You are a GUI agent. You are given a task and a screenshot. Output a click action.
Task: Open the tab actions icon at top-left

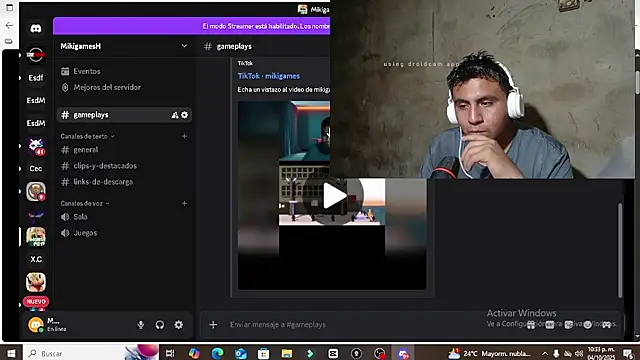9,7
